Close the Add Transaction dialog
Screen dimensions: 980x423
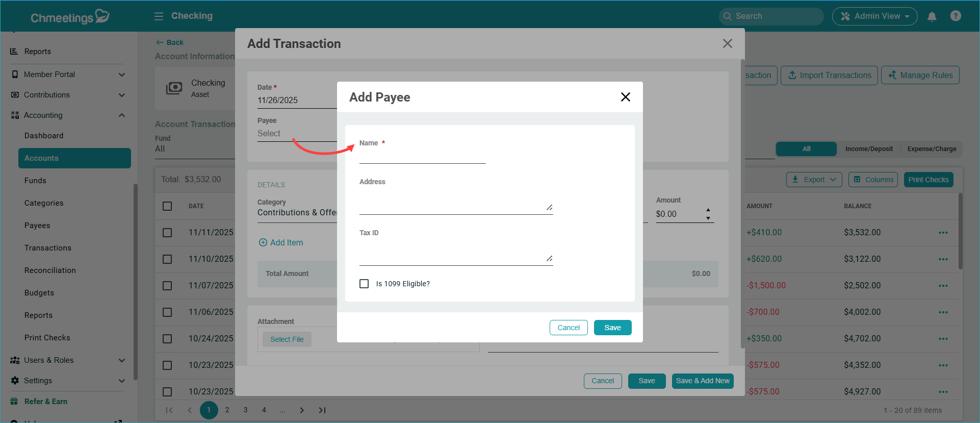(x=727, y=44)
